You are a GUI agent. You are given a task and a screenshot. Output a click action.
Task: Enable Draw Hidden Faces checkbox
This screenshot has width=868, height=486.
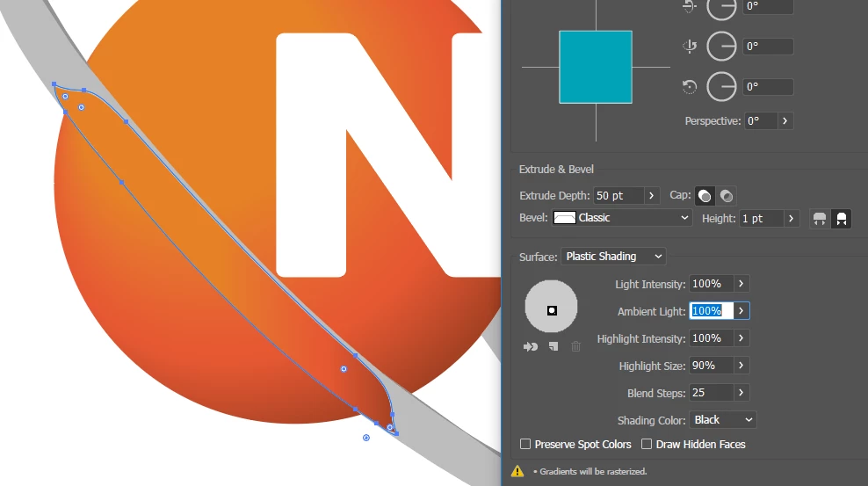tap(646, 444)
